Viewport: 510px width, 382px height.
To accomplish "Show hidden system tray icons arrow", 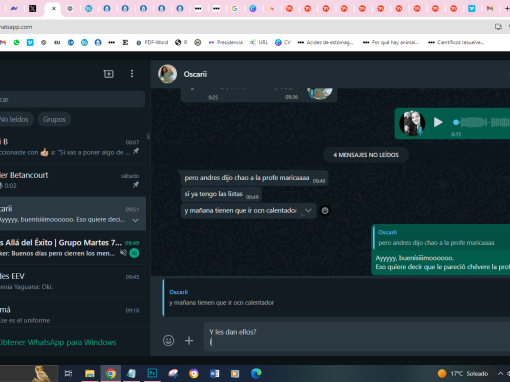I will (500, 373).
